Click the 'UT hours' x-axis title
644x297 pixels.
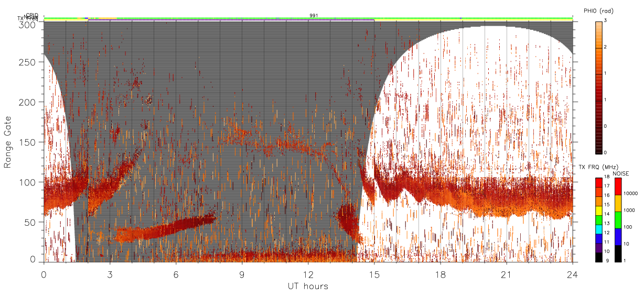point(308,287)
